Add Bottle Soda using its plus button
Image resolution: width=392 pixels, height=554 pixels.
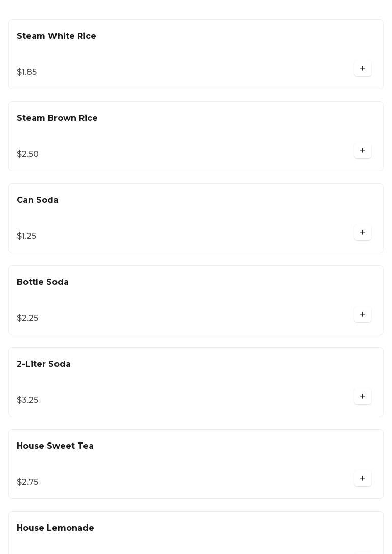pos(362,315)
